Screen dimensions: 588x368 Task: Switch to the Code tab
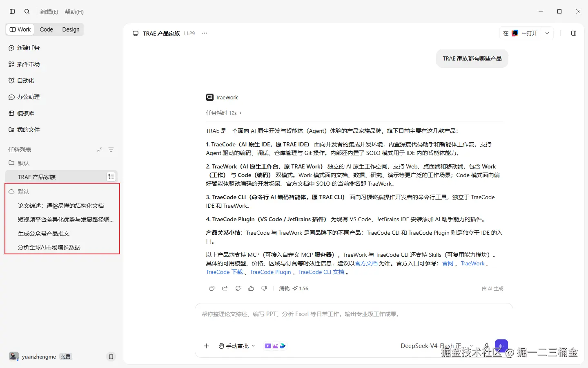[46, 29]
